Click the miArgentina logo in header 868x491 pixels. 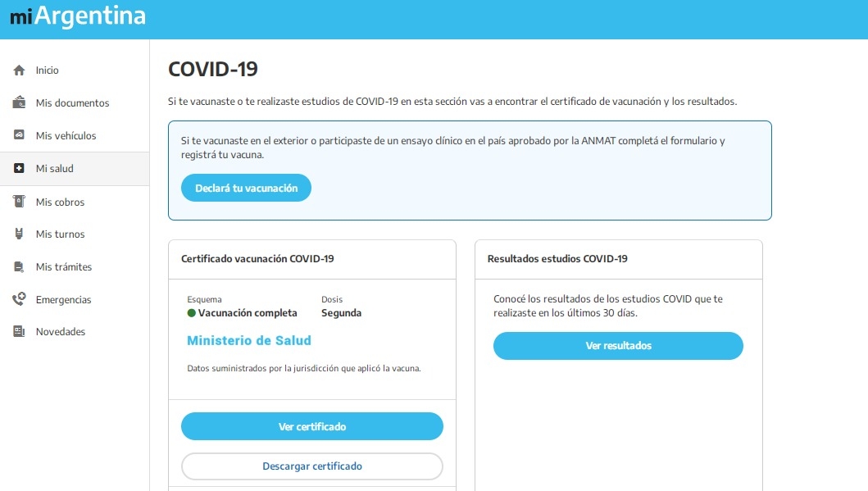(78, 16)
